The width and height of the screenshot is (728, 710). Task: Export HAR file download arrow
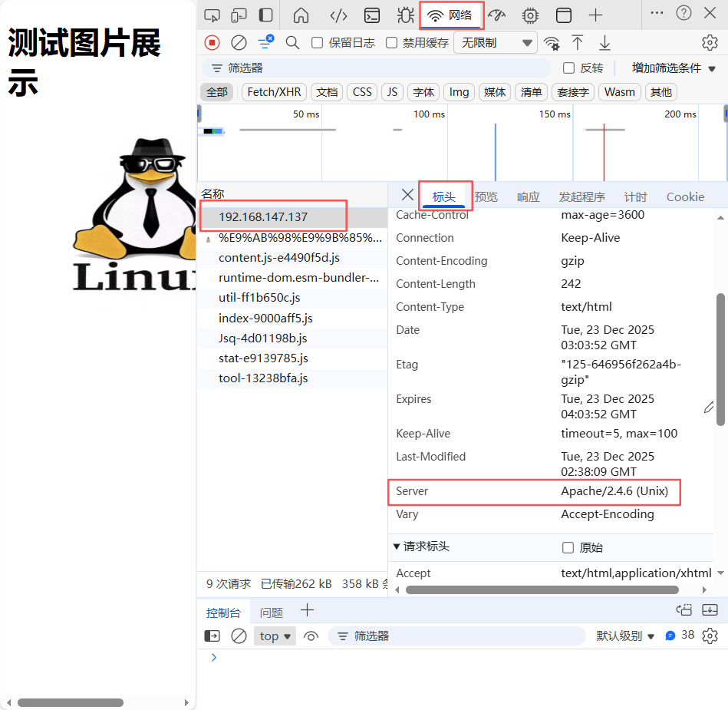[604, 43]
